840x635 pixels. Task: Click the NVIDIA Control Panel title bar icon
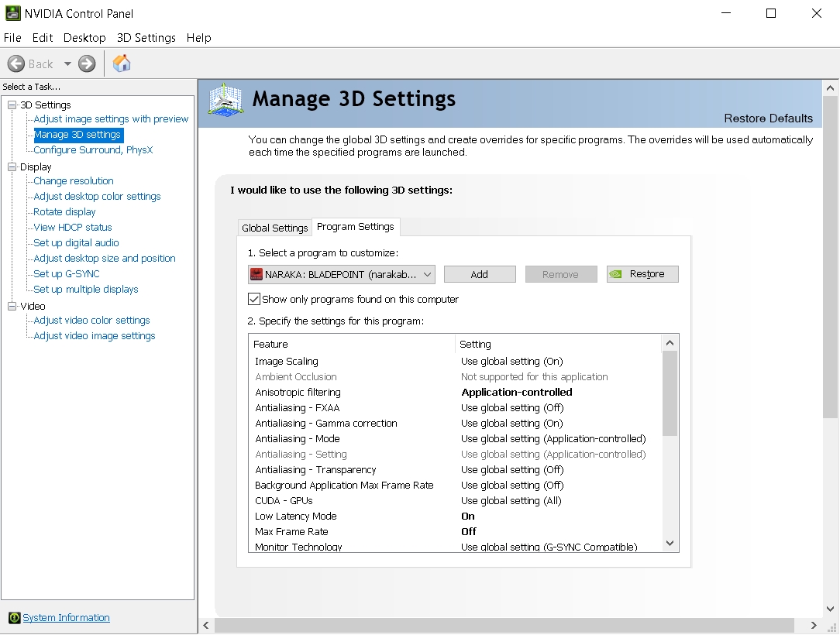[x=13, y=13]
